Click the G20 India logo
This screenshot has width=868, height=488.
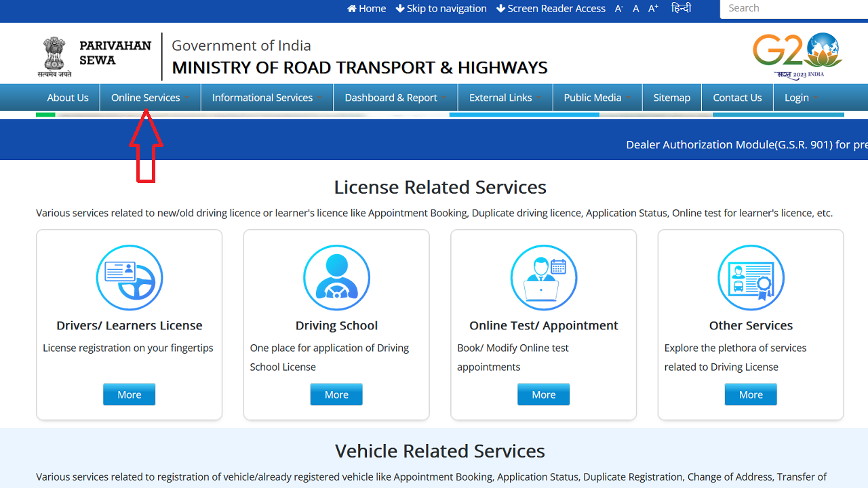tap(797, 54)
